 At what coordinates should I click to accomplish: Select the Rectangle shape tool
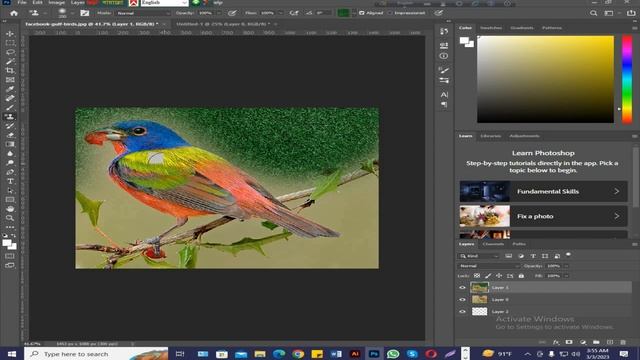coord(10,200)
